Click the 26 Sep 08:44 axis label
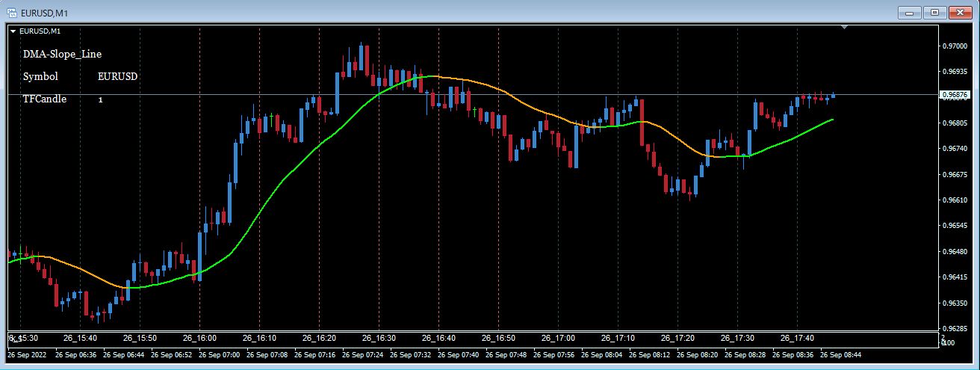Screen dimensions: 980x370 [840, 355]
